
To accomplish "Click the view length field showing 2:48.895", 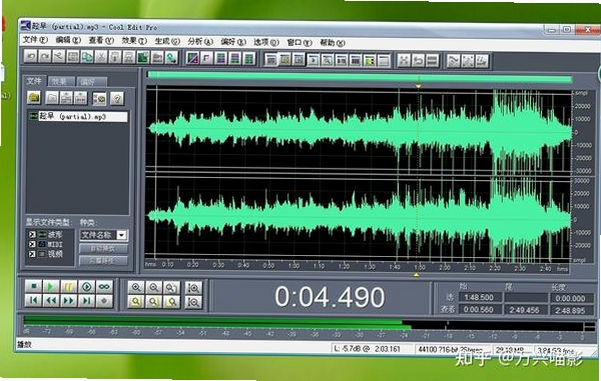I will click(x=571, y=310).
